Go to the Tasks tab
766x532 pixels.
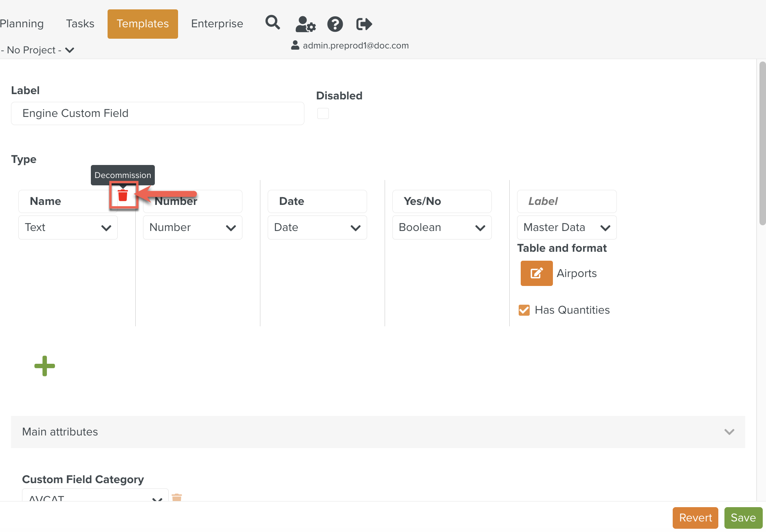[80, 24]
